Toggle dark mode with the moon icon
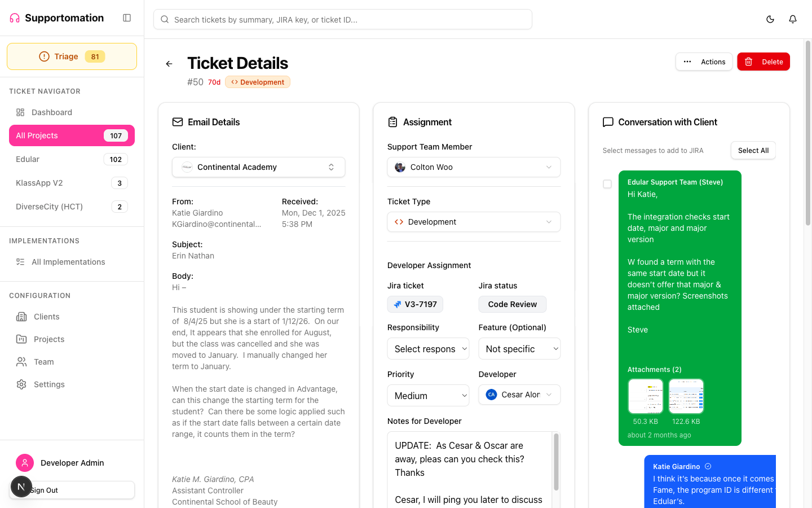The width and height of the screenshot is (812, 508). click(770, 19)
